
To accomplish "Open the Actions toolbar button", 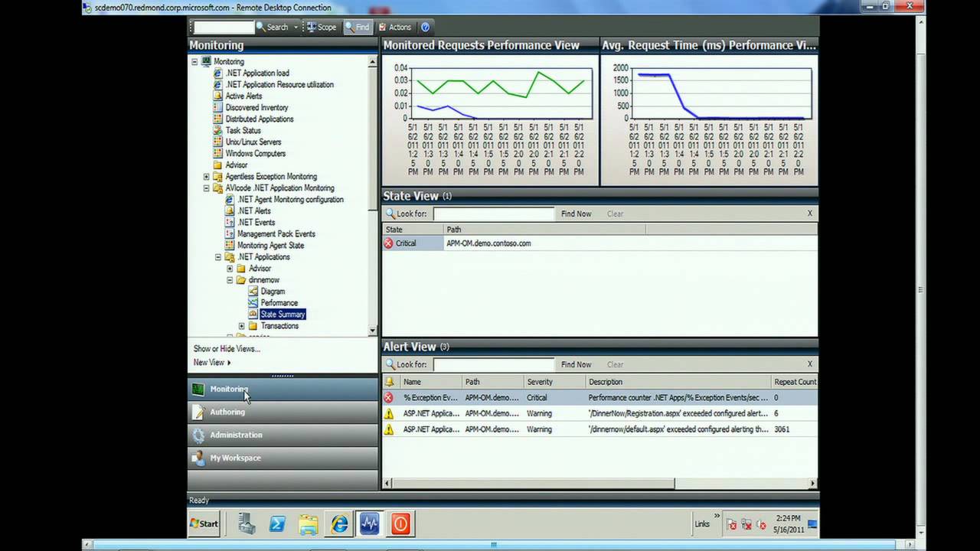I will tap(395, 27).
